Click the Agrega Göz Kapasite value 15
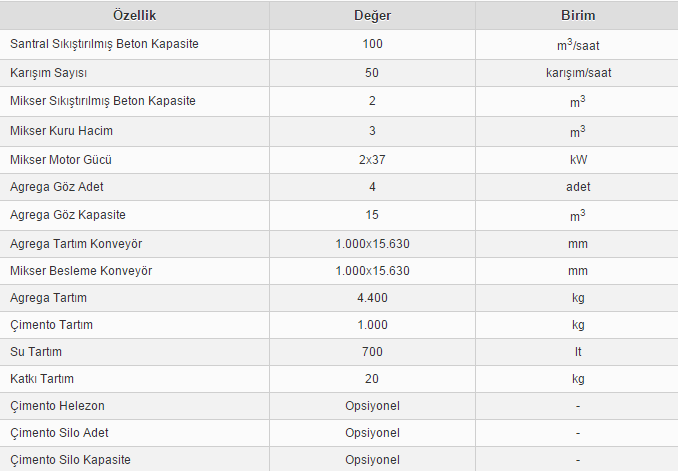 coord(373,216)
